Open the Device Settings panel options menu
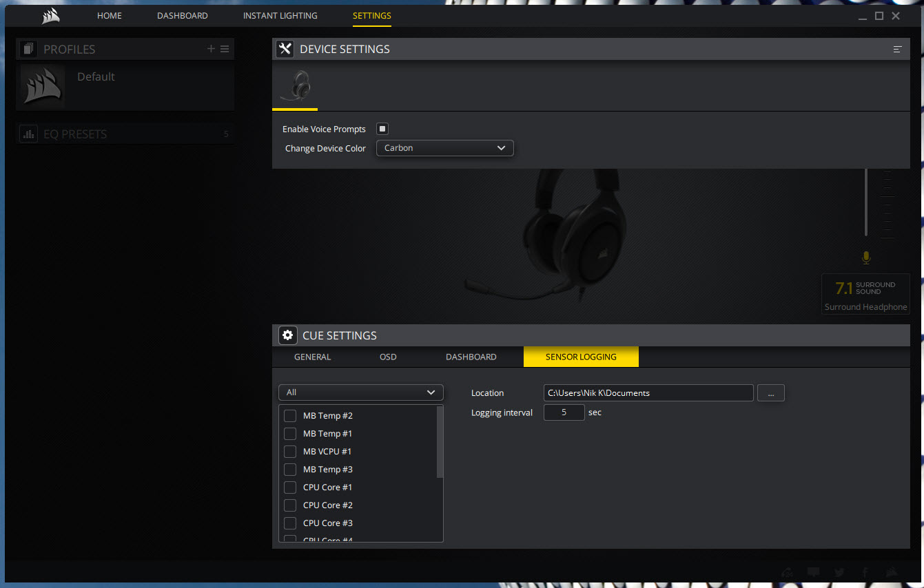The width and height of the screenshot is (924, 588). pyautogui.click(x=897, y=50)
